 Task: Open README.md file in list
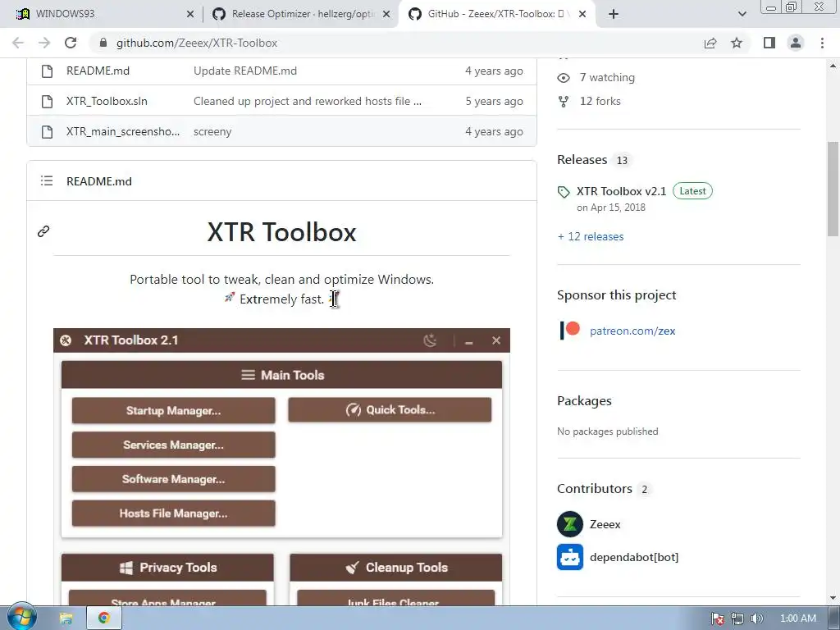coord(98,71)
